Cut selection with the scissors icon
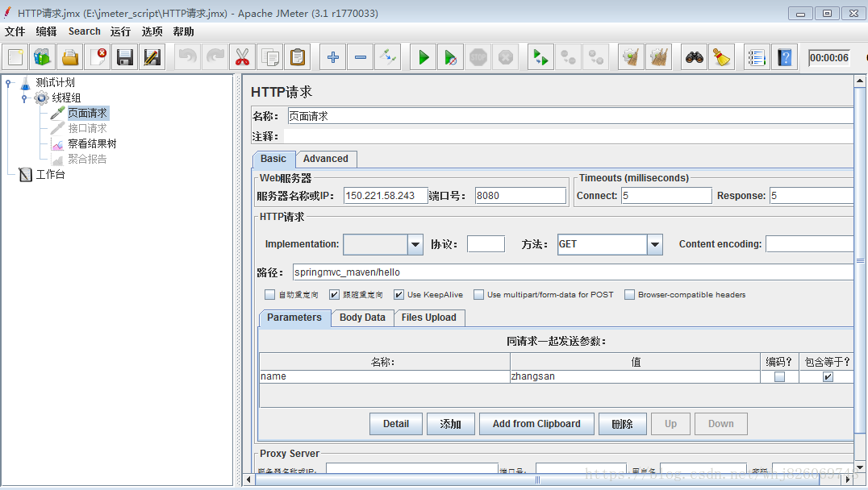The image size is (868, 490). [243, 57]
